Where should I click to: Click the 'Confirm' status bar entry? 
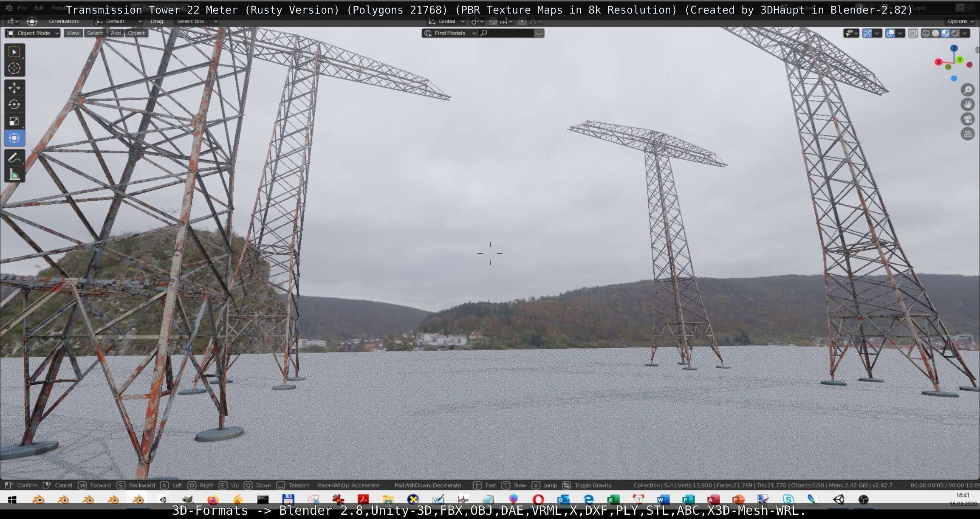pyautogui.click(x=27, y=485)
